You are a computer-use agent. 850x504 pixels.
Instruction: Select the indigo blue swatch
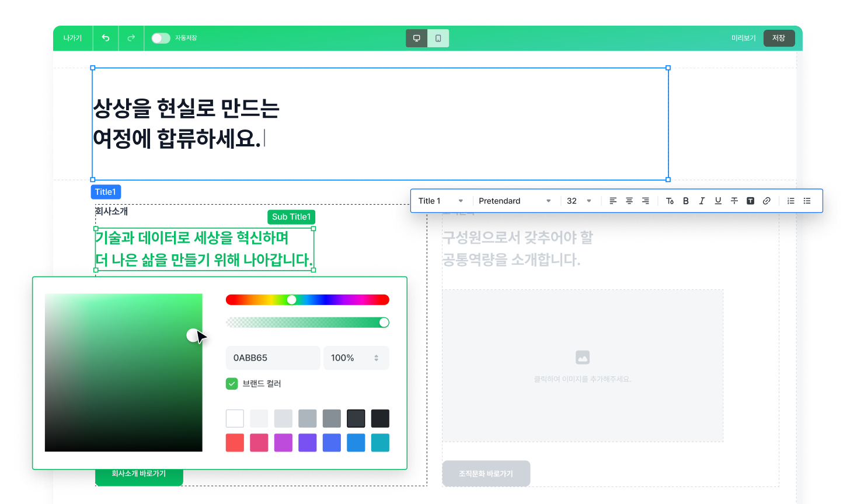click(x=332, y=443)
